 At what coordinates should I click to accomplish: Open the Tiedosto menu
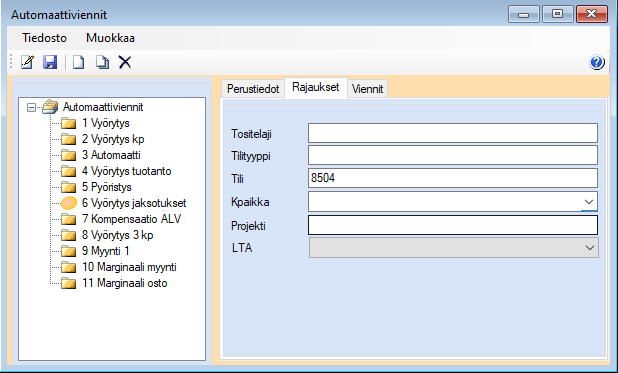point(45,38)
